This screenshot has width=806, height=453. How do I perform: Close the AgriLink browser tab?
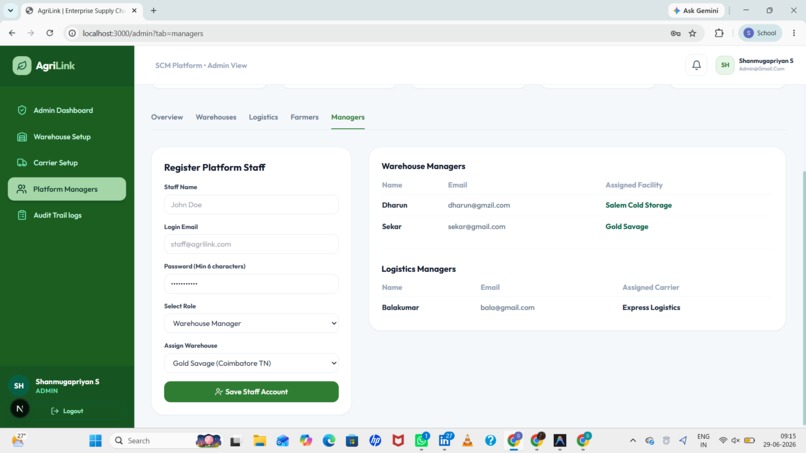pyautogui.click(x=134, y=10)
